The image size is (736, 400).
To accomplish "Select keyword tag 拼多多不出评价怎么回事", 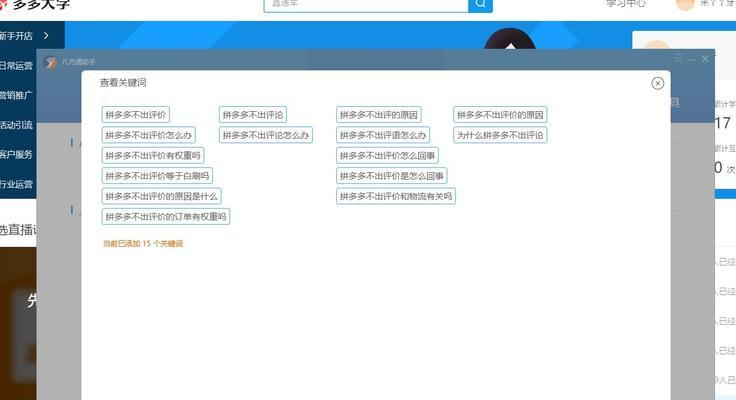I will click(x=387, y=155).
